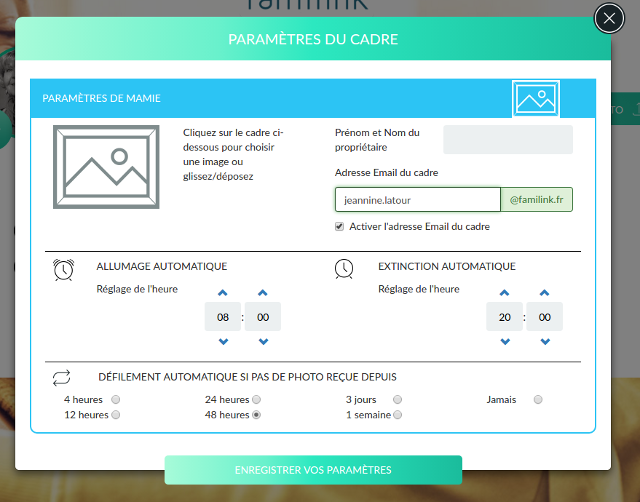Viewport: 640px width, 502px height.
Task: Decrease the Allumage hour with down arrow
Action: click(223, 342)
